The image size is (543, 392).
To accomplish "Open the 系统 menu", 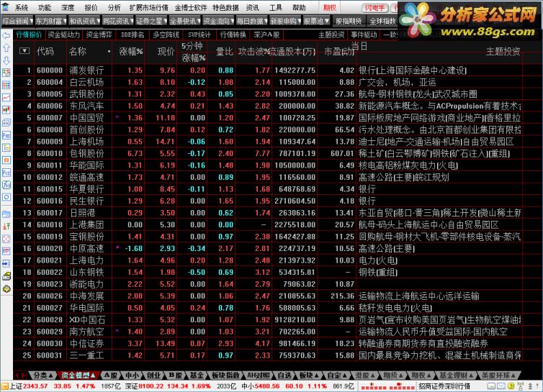I will coord(21,8).
